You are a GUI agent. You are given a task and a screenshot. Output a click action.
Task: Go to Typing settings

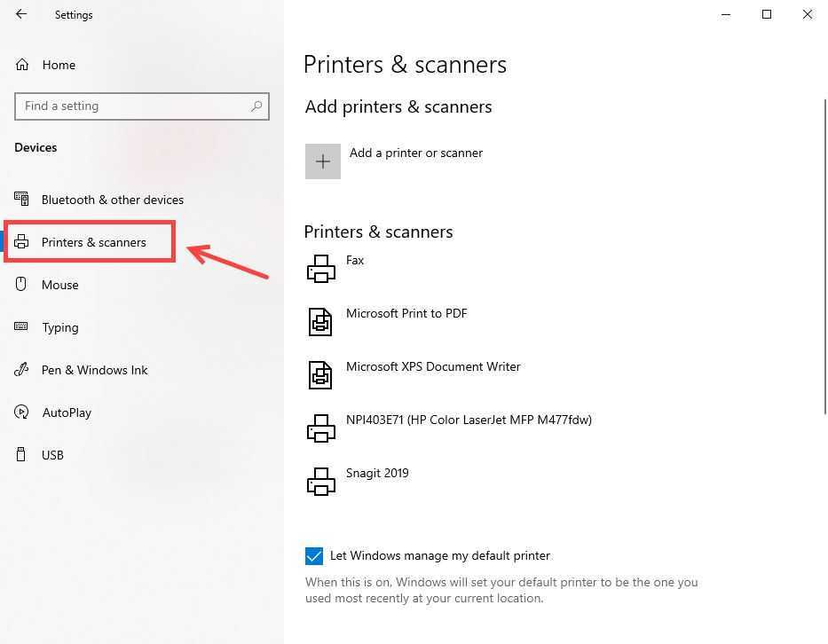pyautogui.click(x=59, y=327)
